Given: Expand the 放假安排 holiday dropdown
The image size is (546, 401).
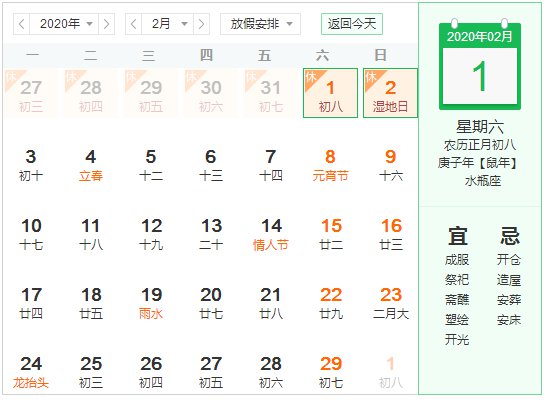Looking at the screenshot, I should point(260,24).
